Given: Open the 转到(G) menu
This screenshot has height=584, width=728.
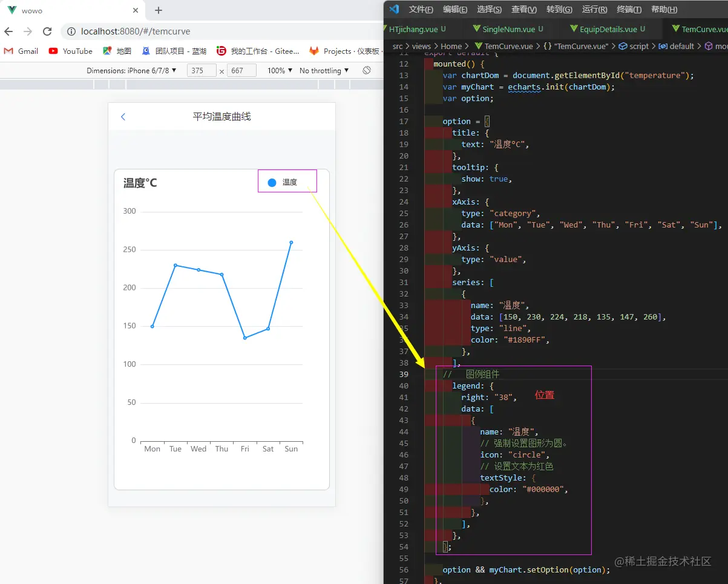Looking at the screenshot, I should [559, 9].
